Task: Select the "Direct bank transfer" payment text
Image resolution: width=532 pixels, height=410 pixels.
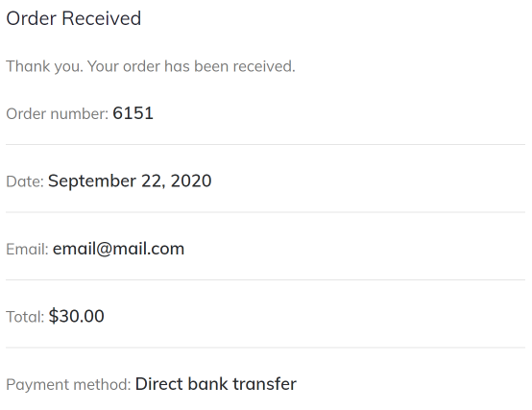Action: pyautogui.click(x=216, y=384)
